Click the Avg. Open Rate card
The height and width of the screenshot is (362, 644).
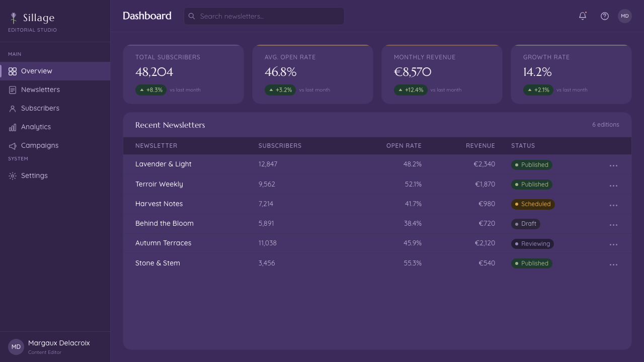coord(313,74)
